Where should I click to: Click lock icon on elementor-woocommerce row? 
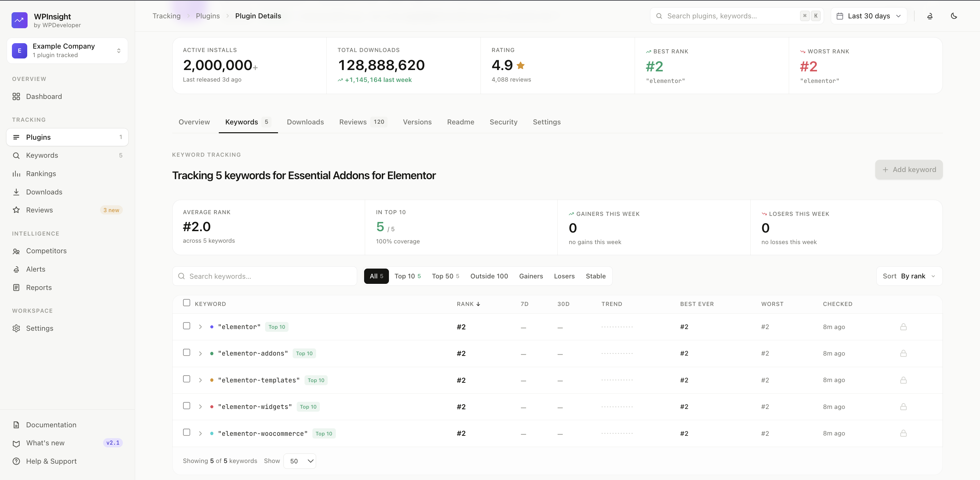pyautogui.click(x=903, y=433)
